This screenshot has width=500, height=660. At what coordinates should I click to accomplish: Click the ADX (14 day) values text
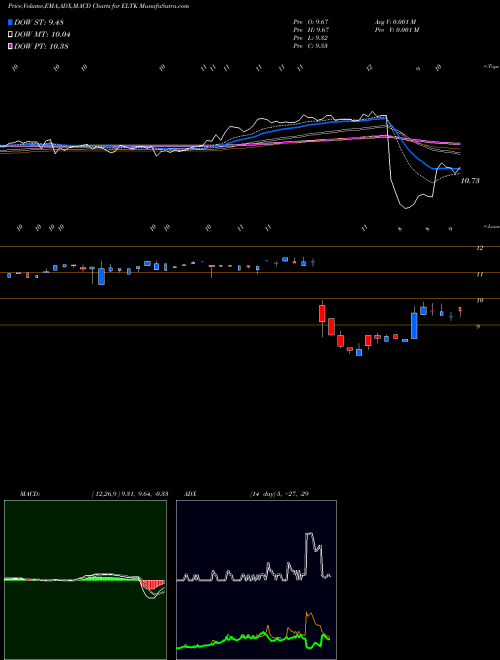point(279,494)
